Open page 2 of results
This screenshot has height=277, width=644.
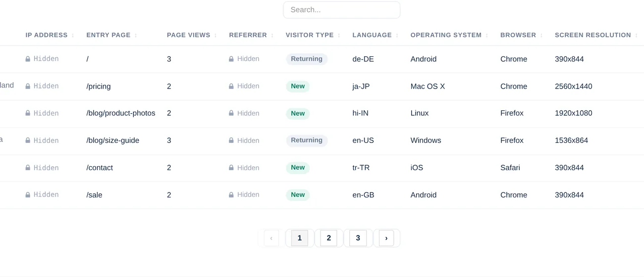(x=328, y=238)
